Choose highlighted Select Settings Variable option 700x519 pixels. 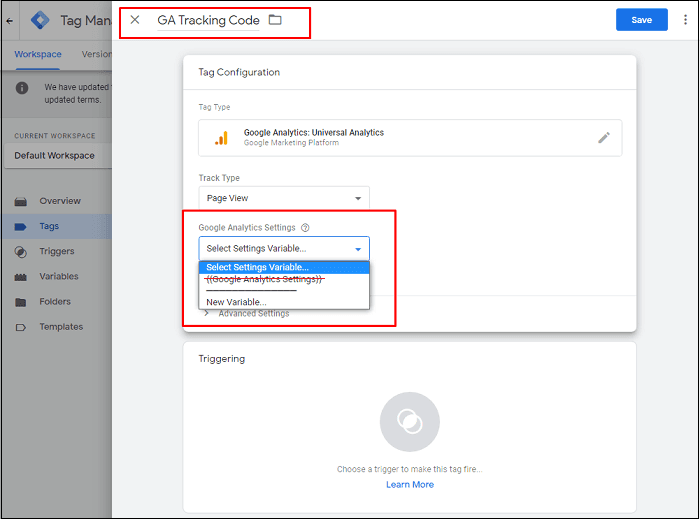284,267
